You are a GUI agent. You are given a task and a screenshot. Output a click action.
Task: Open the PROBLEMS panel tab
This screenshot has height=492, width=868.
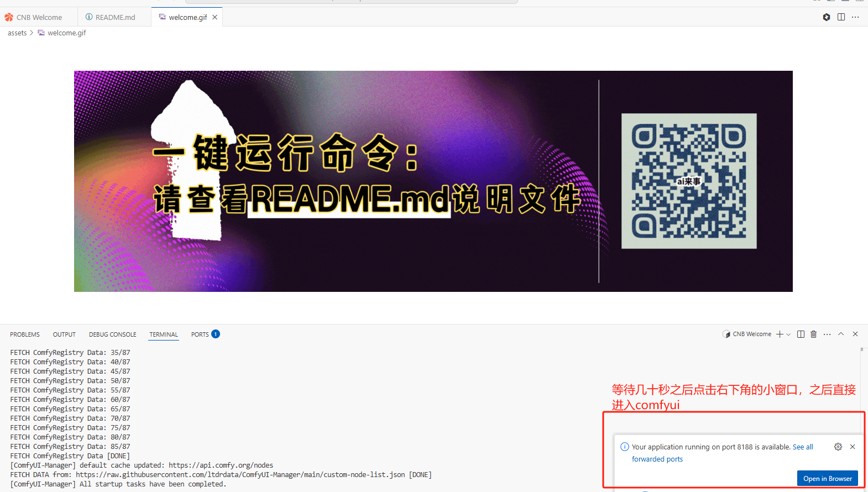pos(25,334)
